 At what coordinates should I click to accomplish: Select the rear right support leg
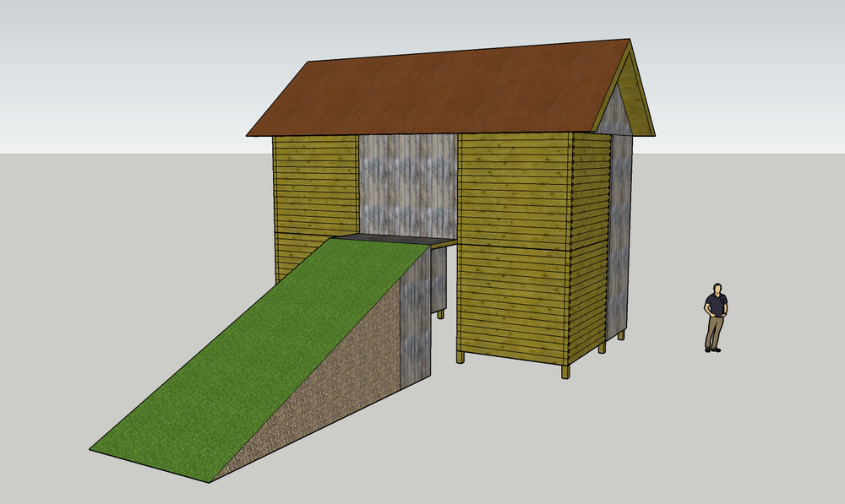(623, 335)
